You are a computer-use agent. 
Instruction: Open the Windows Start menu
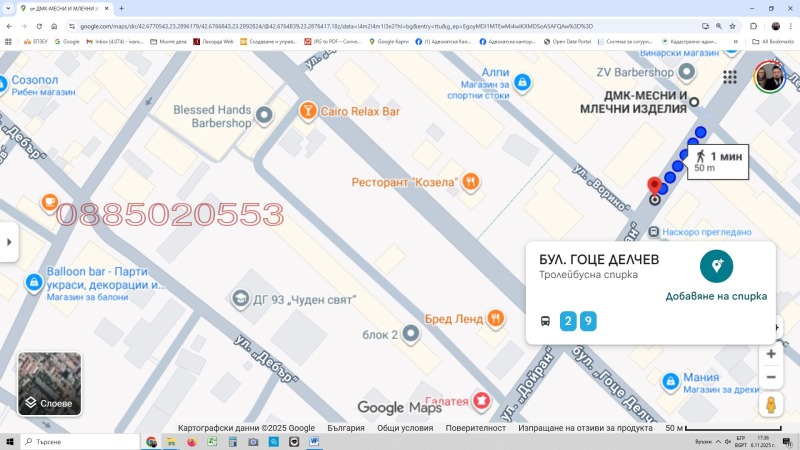click(10, 442)
